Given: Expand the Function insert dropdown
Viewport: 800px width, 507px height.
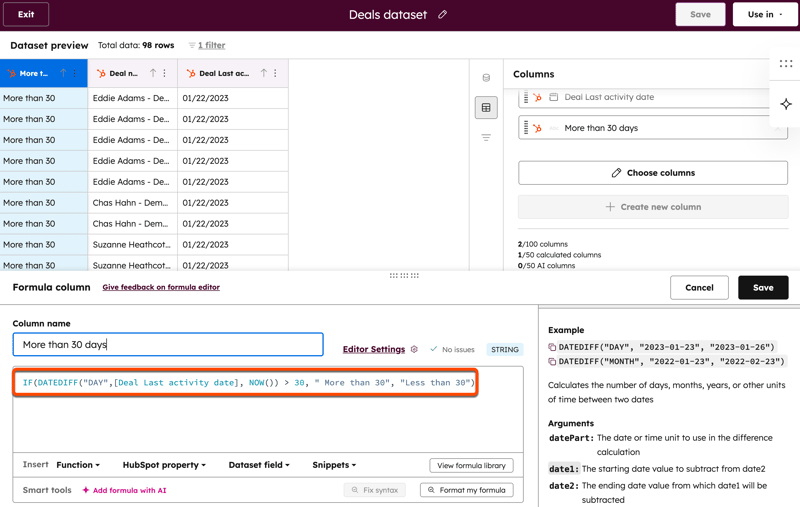Looking at the screenshot, I should click(x=78, y=465).
